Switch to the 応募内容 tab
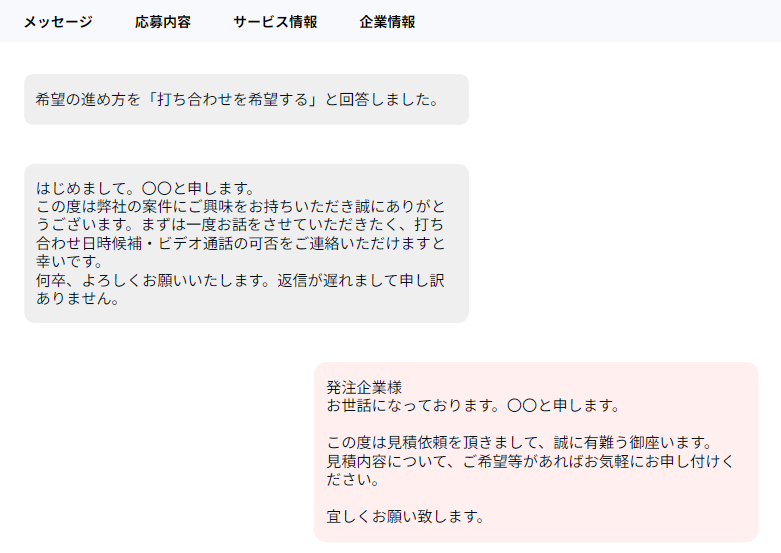 coord(163,22)
